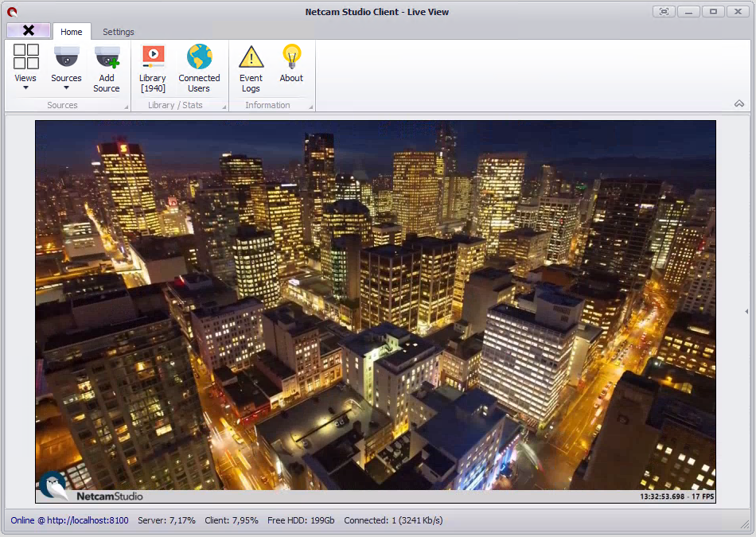Collapse the ribbon with the chevron
Screen dimensions: 756x537
(739, 104)
